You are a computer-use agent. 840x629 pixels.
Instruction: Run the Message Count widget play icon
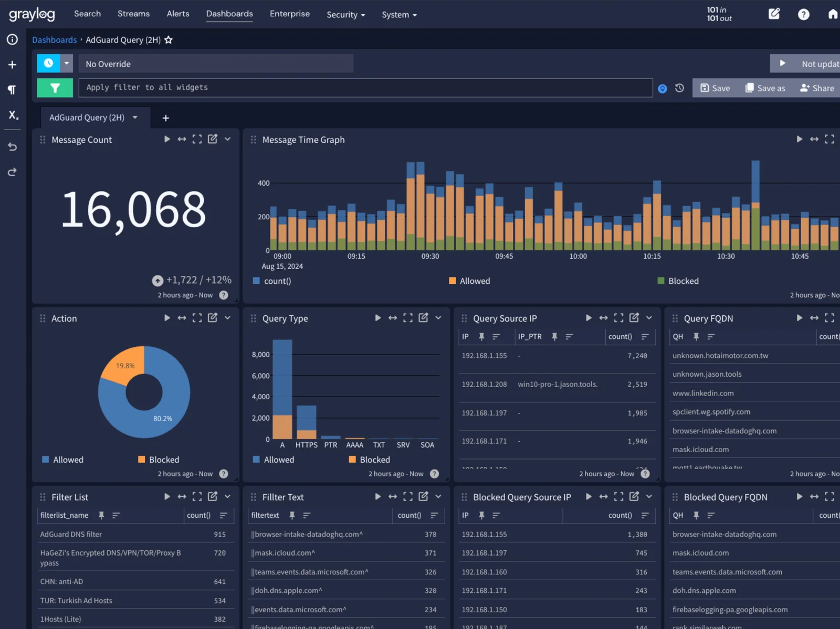[167, 139]
